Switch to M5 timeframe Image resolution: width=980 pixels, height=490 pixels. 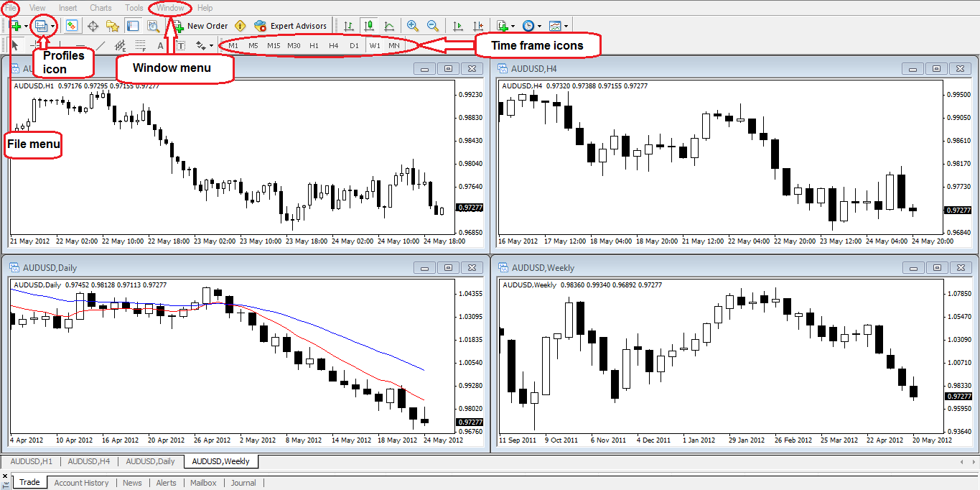[x=253, y=45]
